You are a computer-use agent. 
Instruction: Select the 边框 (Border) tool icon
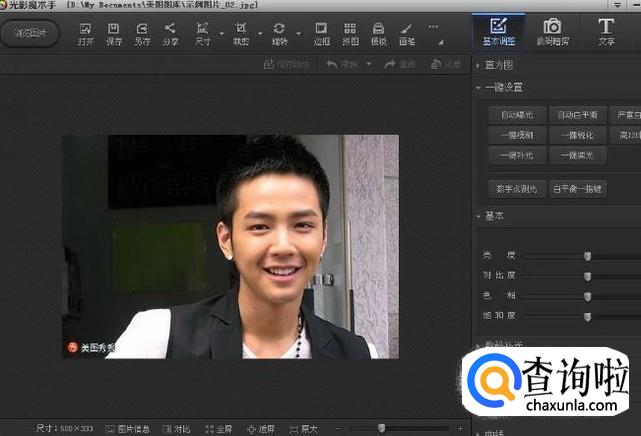click(x=321, y=32)
